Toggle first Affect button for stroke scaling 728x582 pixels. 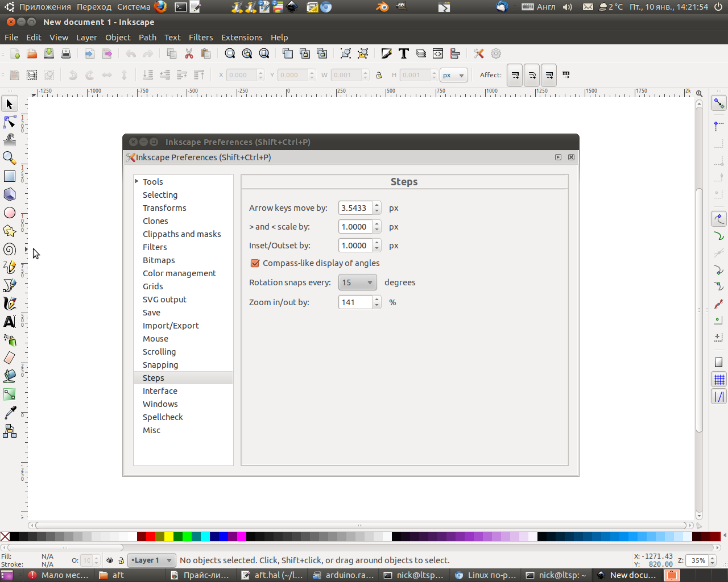click(515, 75)
